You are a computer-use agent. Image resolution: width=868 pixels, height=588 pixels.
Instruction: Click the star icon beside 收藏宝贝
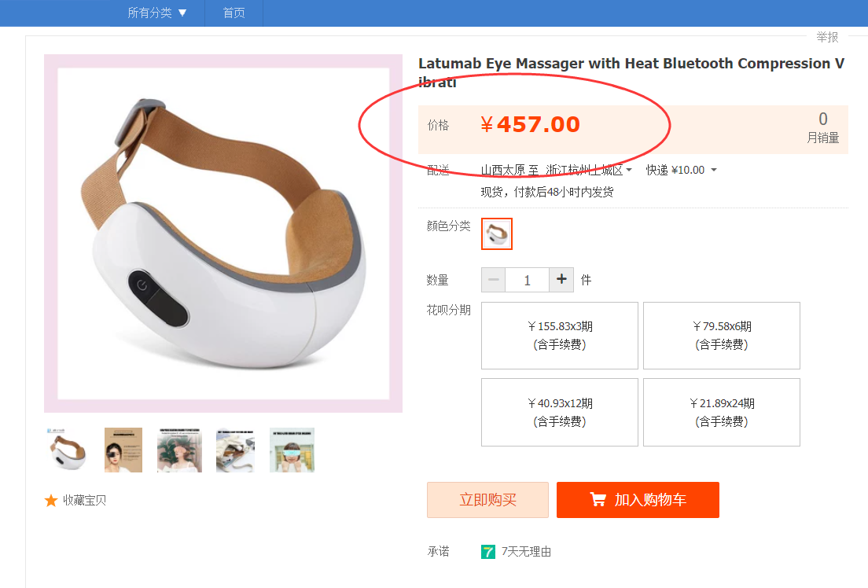pyautogui.click(x=51, y=501)
